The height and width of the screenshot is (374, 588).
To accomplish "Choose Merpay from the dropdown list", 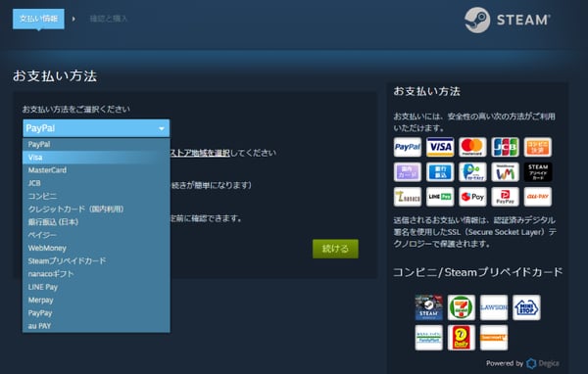I will point(96,301).
